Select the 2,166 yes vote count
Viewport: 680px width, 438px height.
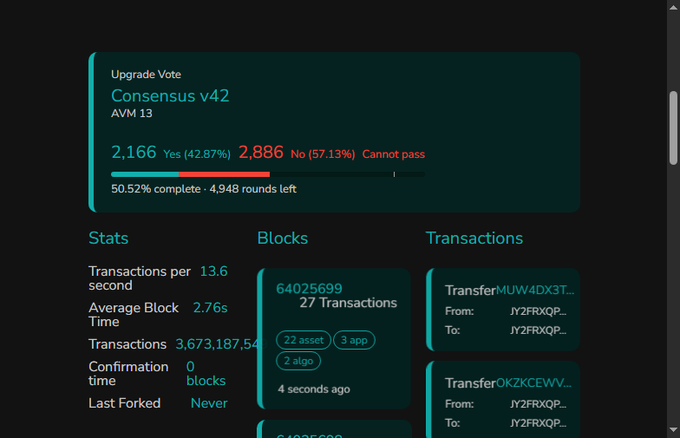(134, 152)
